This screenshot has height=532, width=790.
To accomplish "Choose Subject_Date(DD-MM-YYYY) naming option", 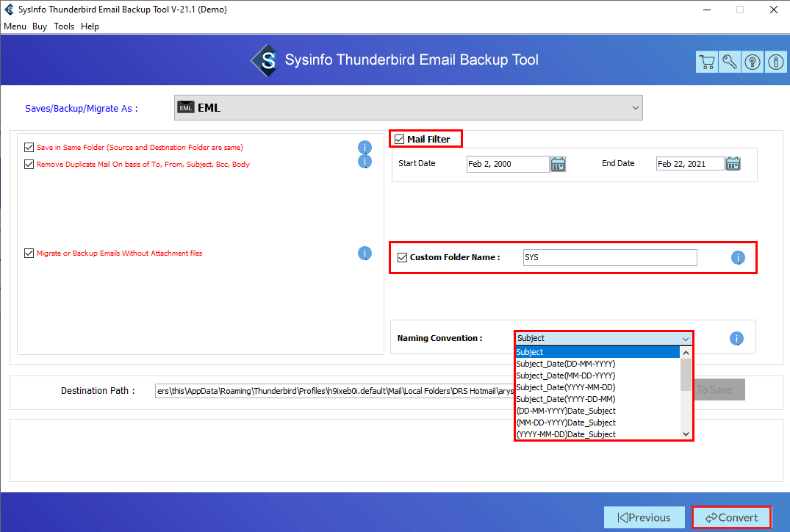I will point(597,364).
